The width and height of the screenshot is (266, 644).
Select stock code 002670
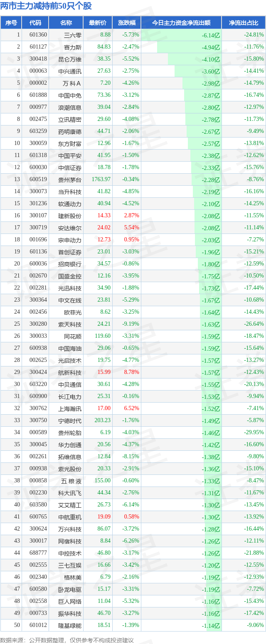pyautogui.click(x=38, y=276)
